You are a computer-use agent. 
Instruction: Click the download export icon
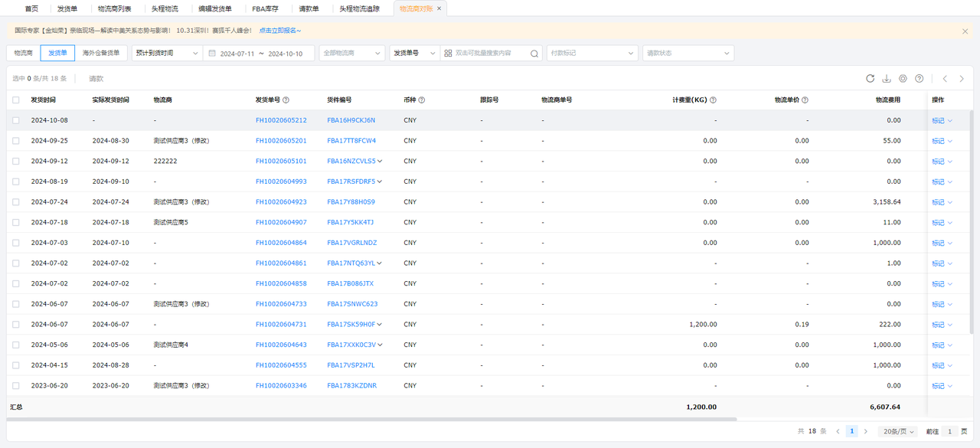887,78
